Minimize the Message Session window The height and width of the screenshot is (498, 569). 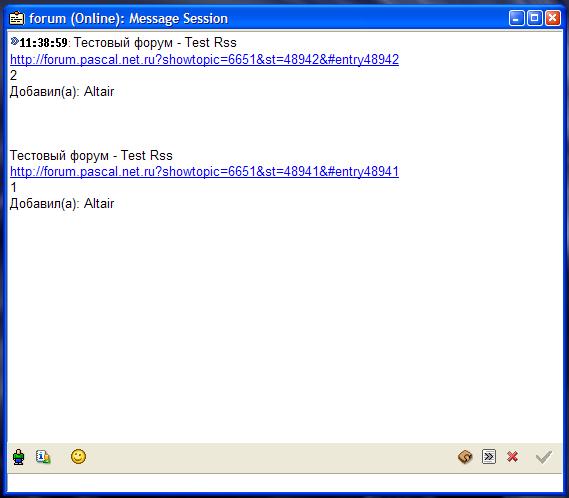(516, 18)
